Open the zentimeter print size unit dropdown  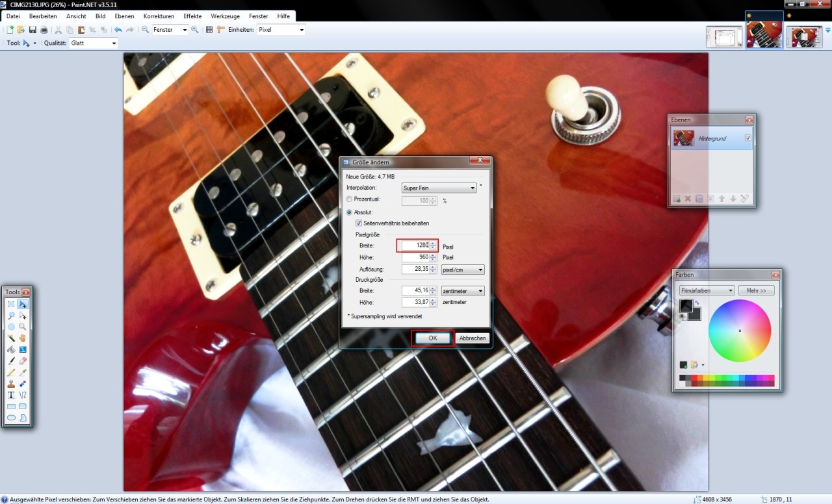463,291
